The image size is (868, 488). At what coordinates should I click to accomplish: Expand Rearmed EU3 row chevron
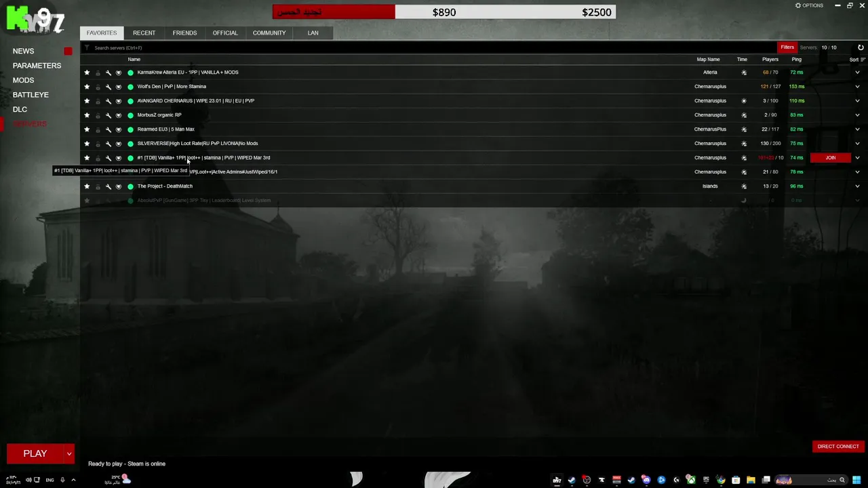(857, 129)
